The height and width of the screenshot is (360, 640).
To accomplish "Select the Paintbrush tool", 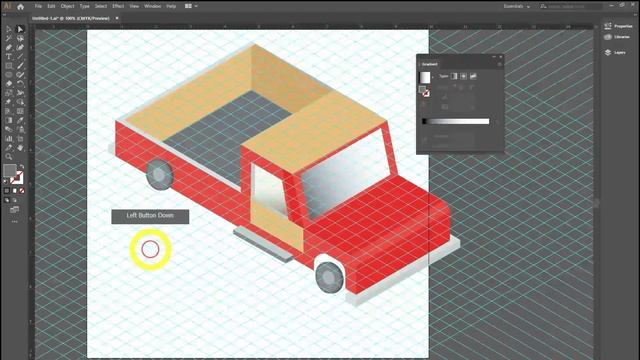I will 20,65.
